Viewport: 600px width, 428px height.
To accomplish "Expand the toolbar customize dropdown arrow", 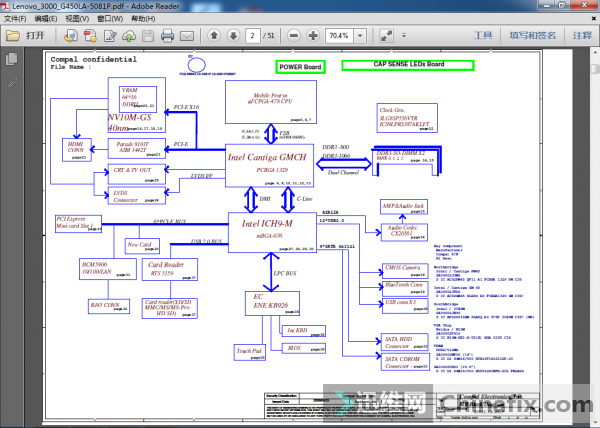I will (x=404, y=36).
